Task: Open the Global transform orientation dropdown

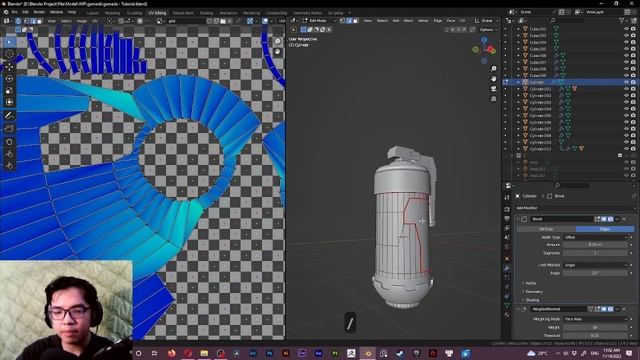Action: click(486, 21)
